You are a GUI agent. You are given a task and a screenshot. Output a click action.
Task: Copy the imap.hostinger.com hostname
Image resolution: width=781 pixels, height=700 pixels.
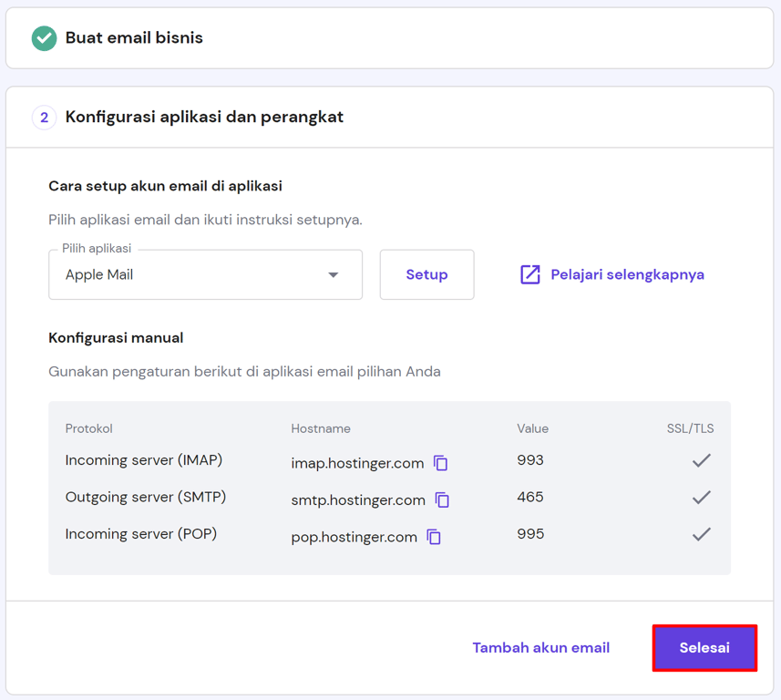click(441, 463)
